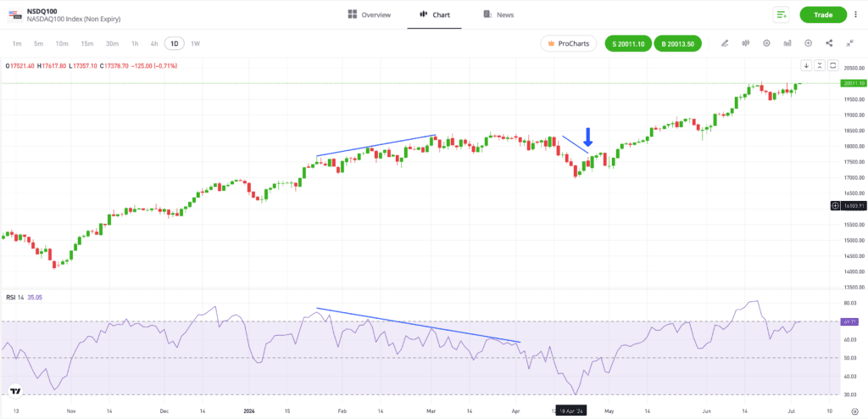Click the Dec label on time axis

coord(164,412)
